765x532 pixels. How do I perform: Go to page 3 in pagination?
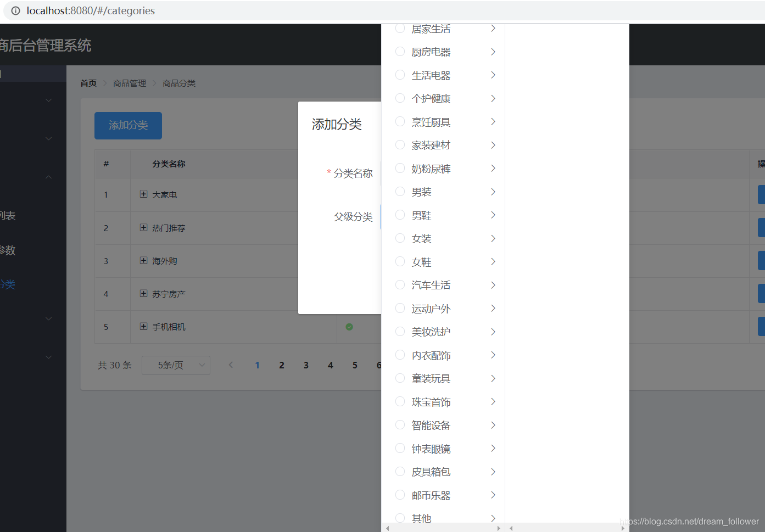click(x=306, y=365)
